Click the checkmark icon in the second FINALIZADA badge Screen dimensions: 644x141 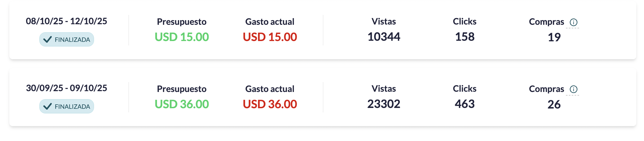tap(48, 106)
